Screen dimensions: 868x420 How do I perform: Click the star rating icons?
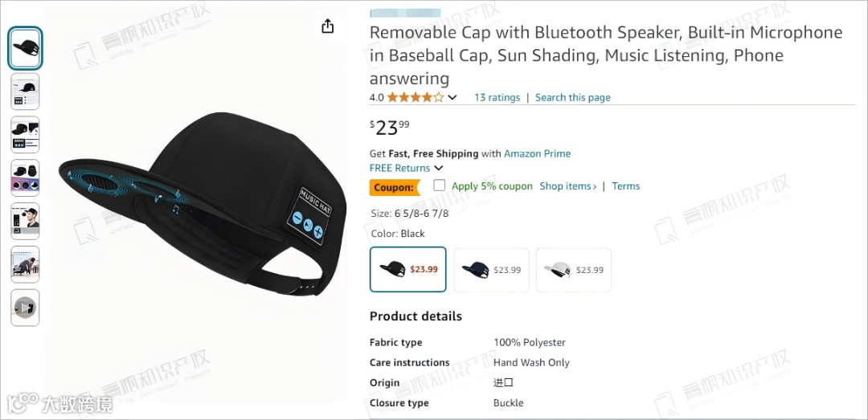pyautogui.click(x=416, y=97)
